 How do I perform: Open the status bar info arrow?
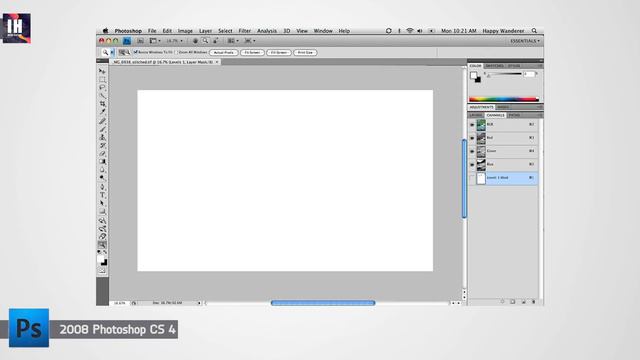click(199, 303)
